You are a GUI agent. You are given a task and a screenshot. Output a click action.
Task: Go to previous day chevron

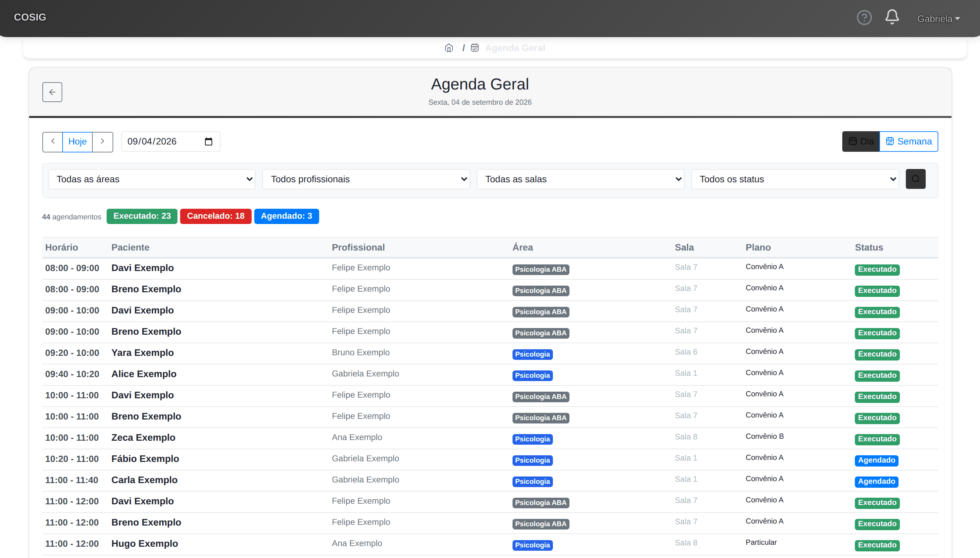[x=52, y=141]
